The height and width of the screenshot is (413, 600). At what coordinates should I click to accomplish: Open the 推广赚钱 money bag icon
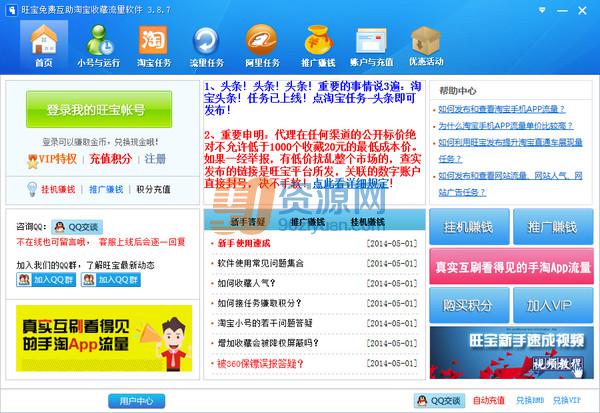click(x=318, y=45)
